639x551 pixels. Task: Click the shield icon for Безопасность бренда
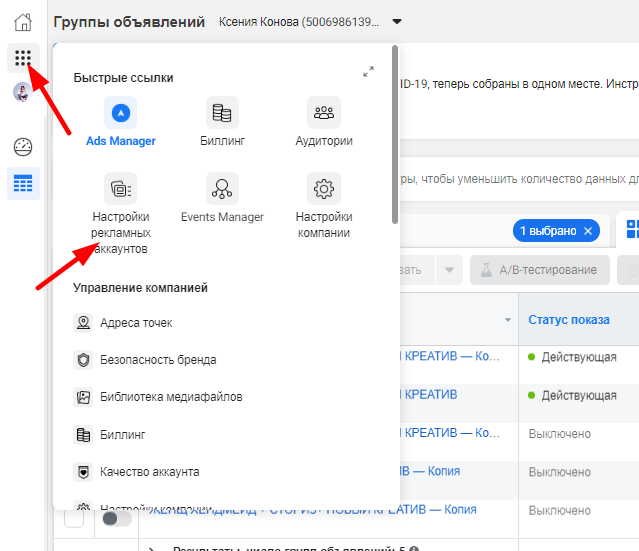[x=83, y=360]
